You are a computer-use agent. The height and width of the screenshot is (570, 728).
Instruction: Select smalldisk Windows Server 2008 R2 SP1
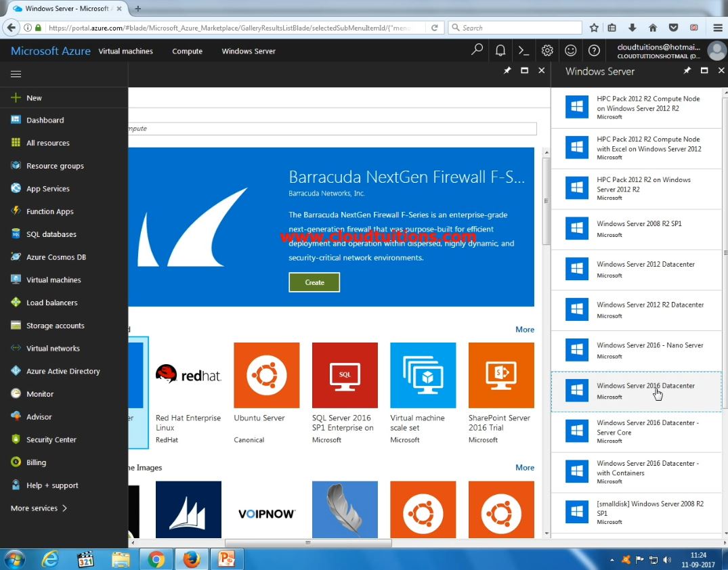[x=636, y=512]
